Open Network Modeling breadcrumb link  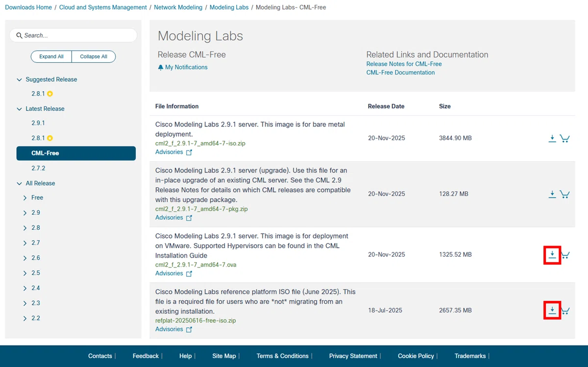point(178,7)
